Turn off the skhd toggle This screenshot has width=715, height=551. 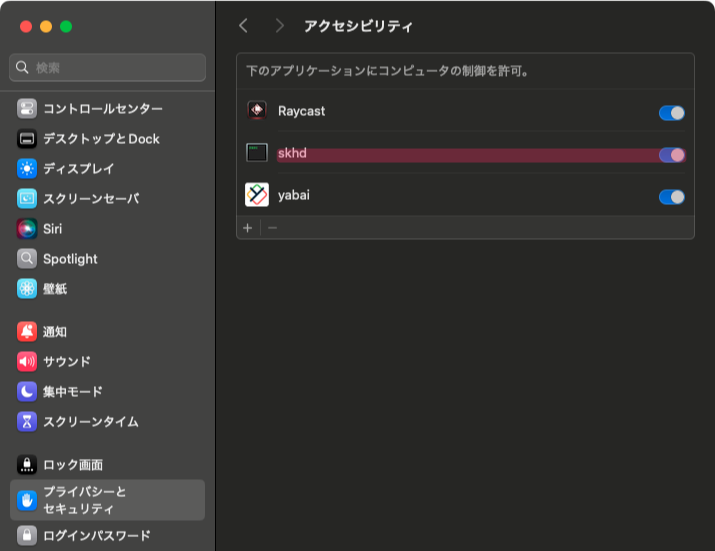672,155
